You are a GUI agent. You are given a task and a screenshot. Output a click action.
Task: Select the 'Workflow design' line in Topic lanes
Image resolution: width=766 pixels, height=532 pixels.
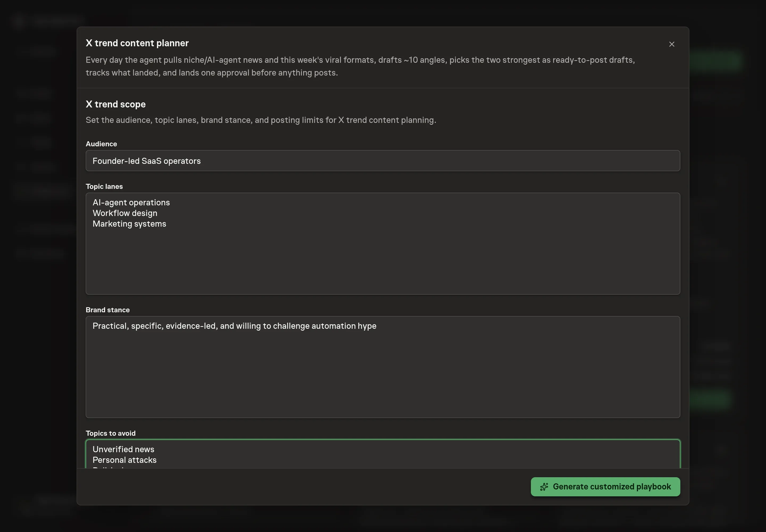pos(125,213)
